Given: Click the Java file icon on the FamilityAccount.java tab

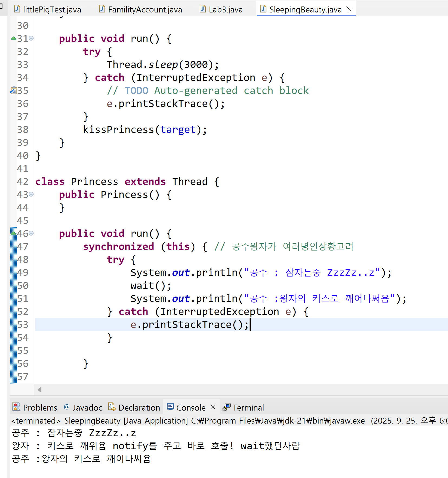Looking at the screenshot, I should click(102, 9).
